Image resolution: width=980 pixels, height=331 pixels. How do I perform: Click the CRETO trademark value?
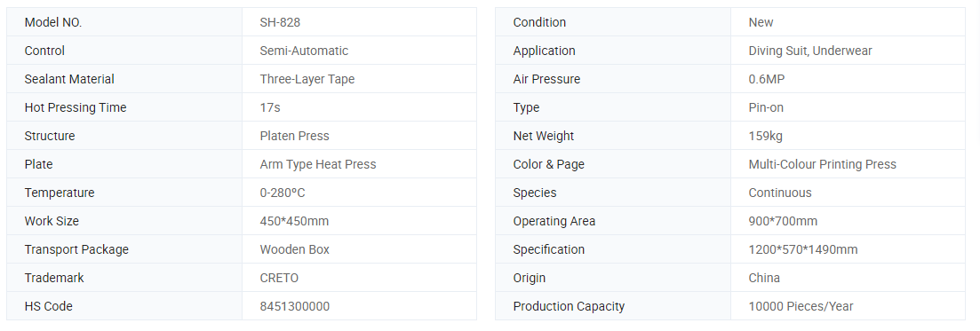[279, 278]
